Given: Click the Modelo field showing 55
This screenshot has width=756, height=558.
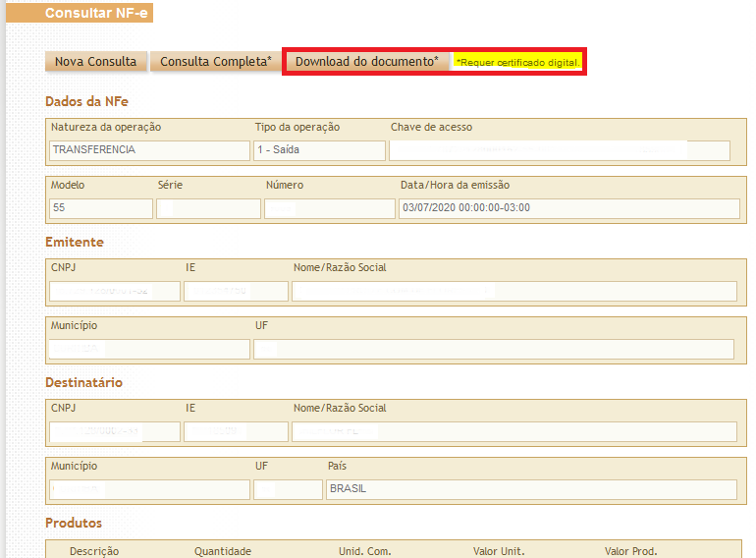Looking at the screenshot, I should coord(101,208).
